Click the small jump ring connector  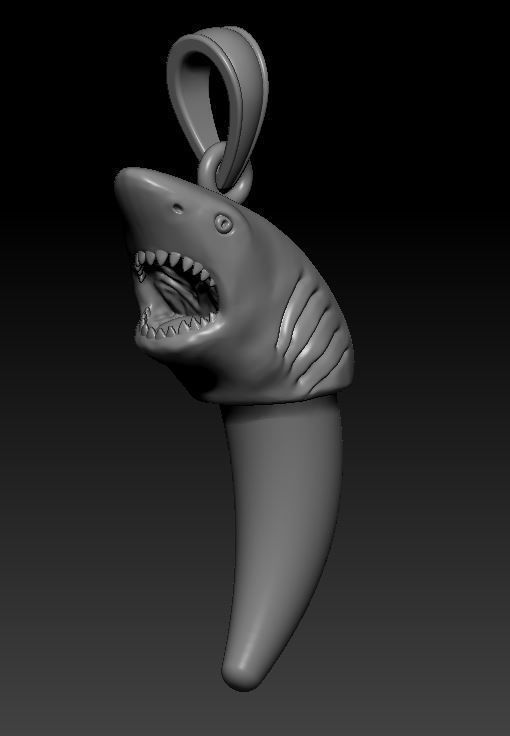(224, 171)
